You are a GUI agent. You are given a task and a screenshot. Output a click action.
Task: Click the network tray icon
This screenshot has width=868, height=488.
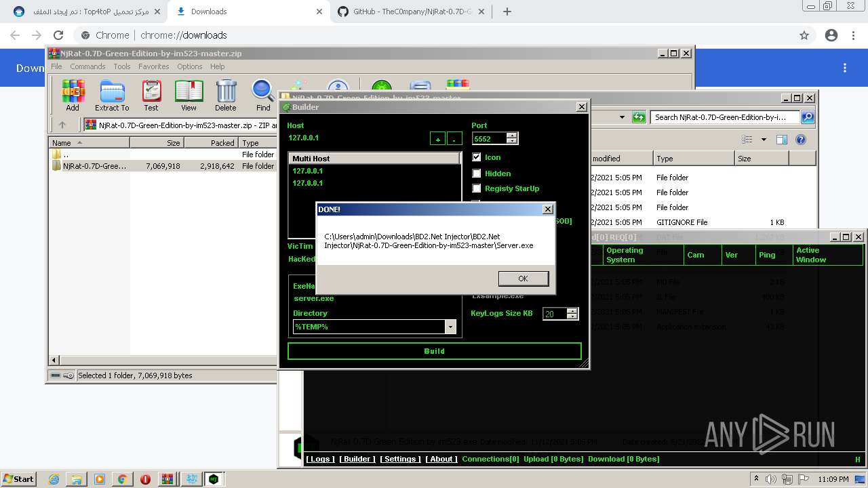click(x=787, y=479)
